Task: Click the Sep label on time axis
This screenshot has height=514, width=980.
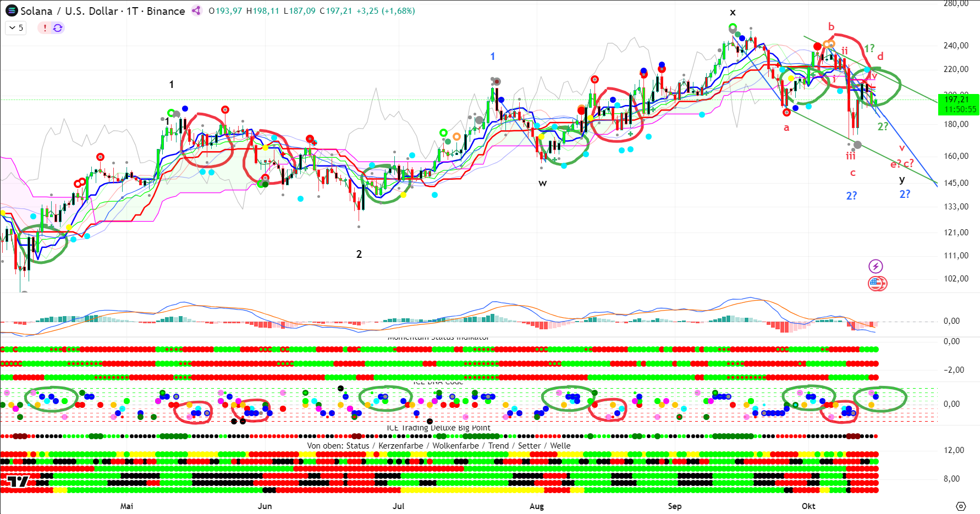Action: coord(674,506)
